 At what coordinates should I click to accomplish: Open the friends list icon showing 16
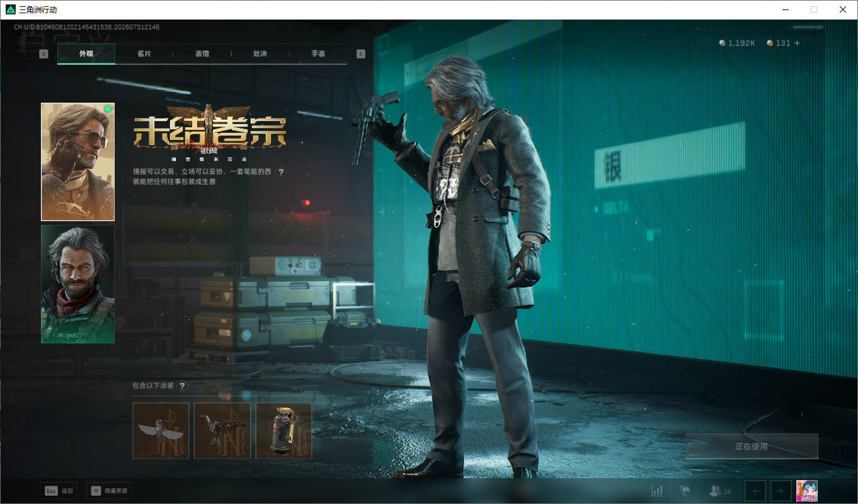point(720,491)
